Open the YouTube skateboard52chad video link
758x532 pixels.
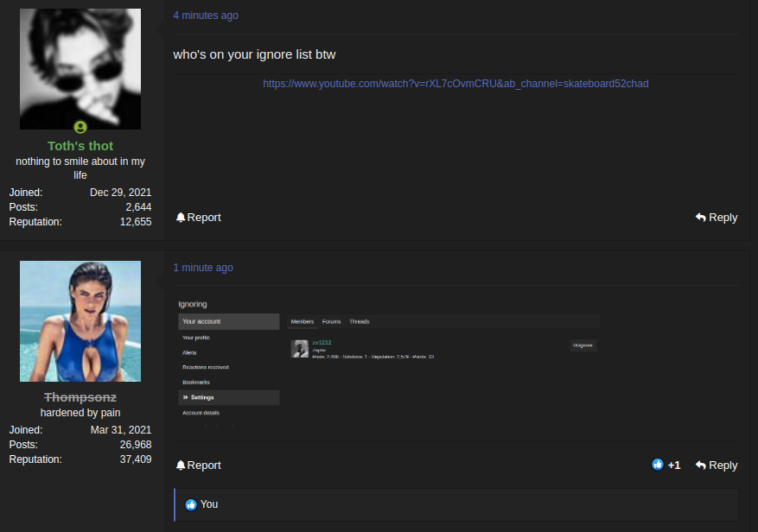tap(455, 84)
